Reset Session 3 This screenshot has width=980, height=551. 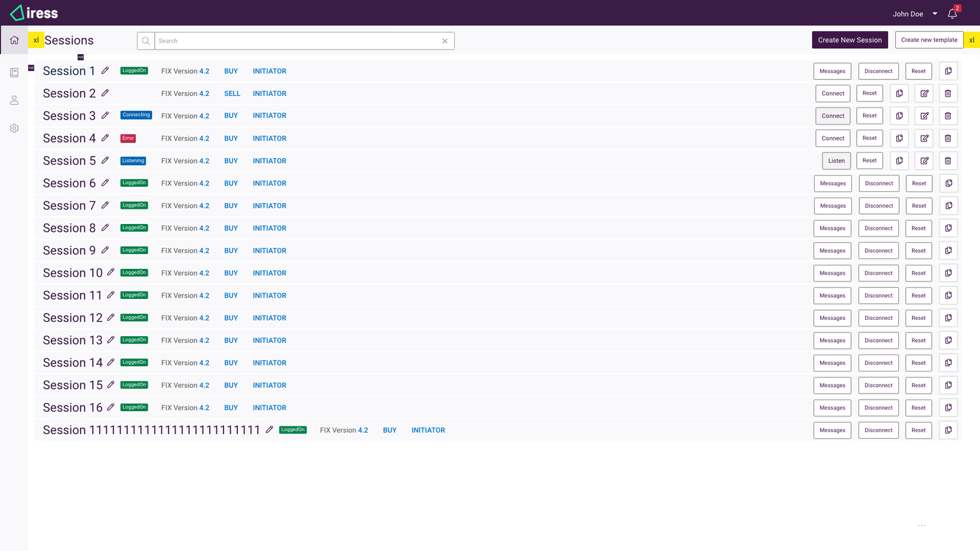point(870,116)
